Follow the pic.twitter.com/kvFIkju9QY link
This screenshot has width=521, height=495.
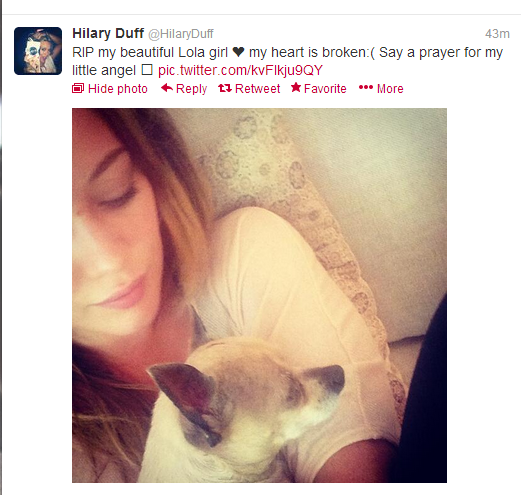click(x=240, y=70)
